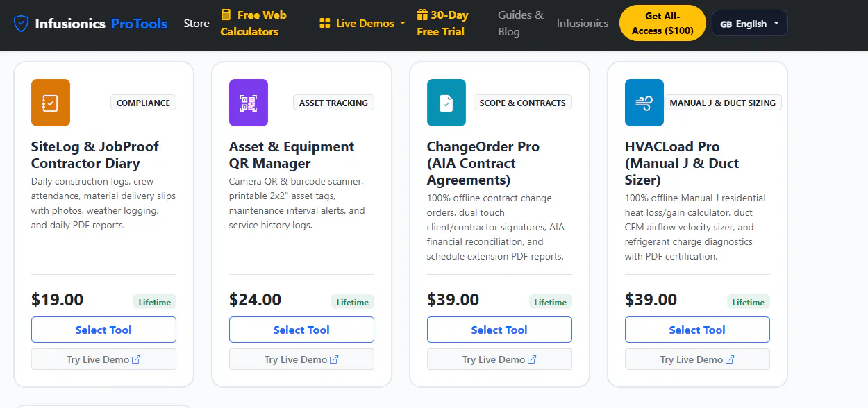Click the SiteLog daily construction logs description
This screenshot has width=868, height=408.
tap(103, 203)
